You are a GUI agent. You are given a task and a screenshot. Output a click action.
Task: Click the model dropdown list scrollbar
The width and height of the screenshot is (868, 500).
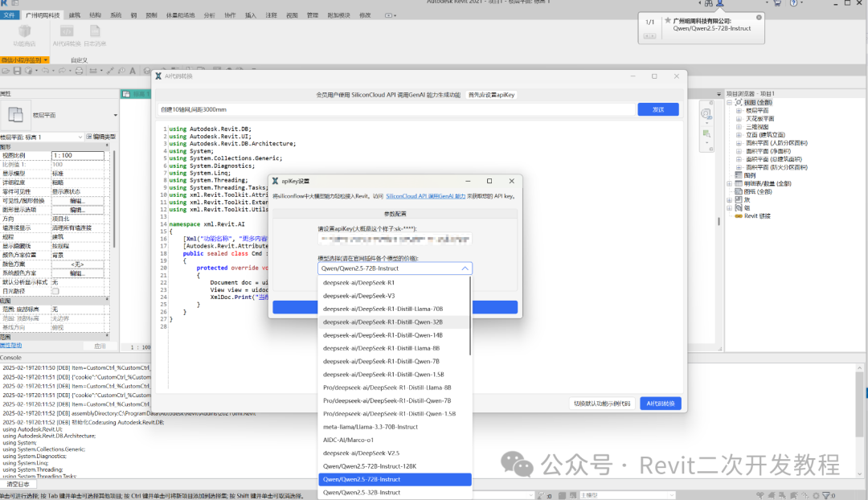(470, 316)
